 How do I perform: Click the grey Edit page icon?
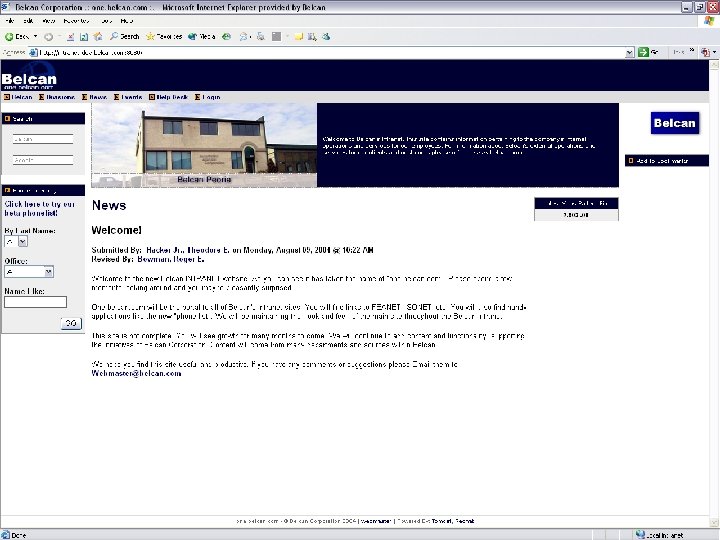276,37
